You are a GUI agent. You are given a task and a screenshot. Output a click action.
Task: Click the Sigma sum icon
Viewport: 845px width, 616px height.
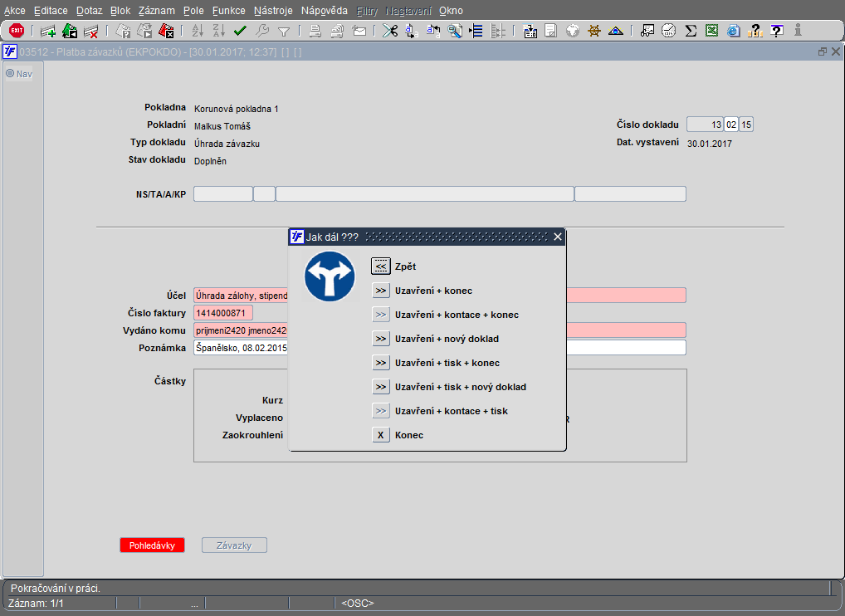(x=691, y=31)
